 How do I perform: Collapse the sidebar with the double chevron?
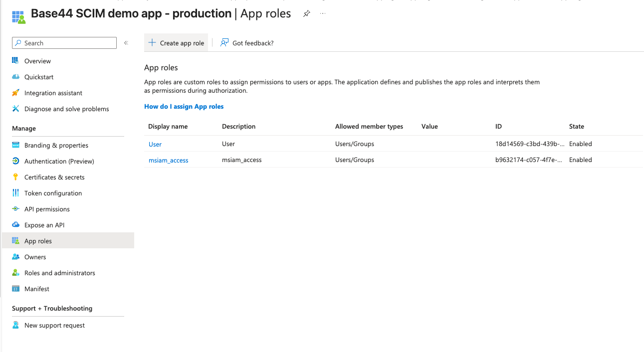(126, 43)
